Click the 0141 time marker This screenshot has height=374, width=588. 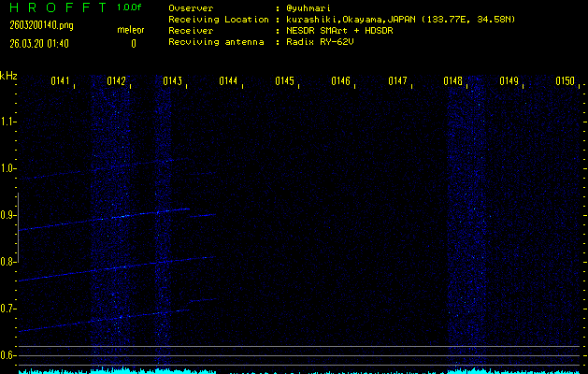click(61, 81)
